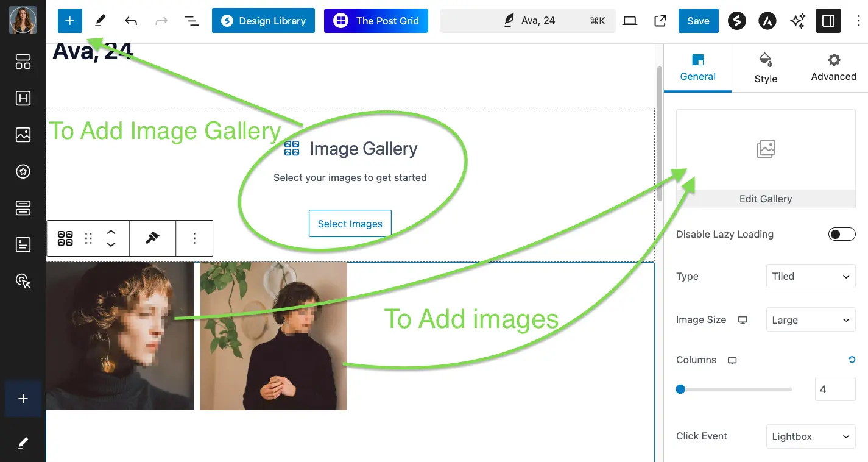Select the image block icon in left sidebar
868x462 pixels.
click(23, 135)
